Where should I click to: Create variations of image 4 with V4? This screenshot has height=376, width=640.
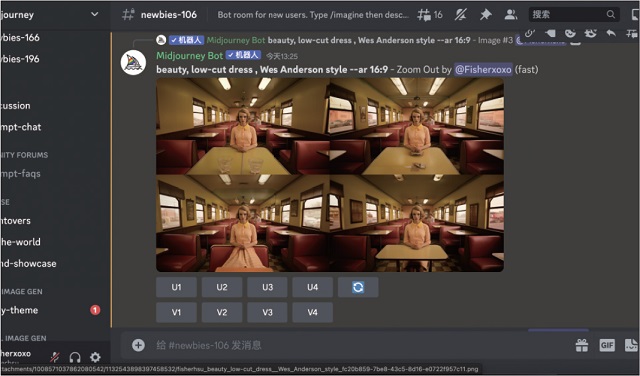313,312
